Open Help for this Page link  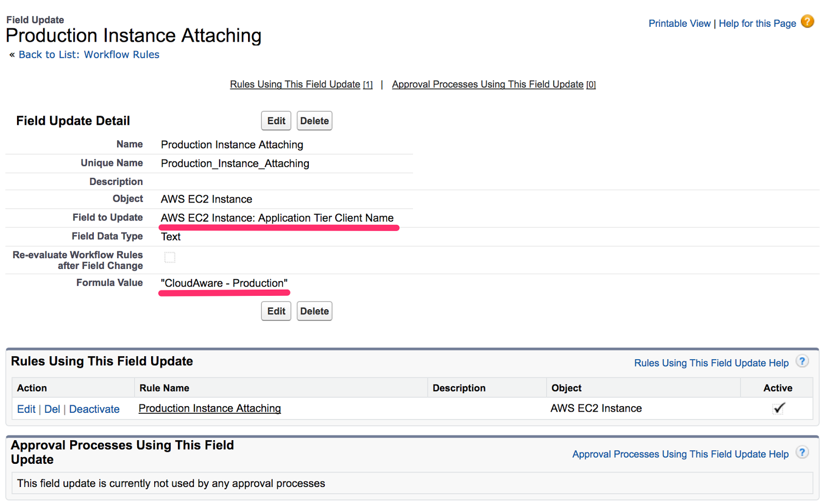tap(757, 24)
